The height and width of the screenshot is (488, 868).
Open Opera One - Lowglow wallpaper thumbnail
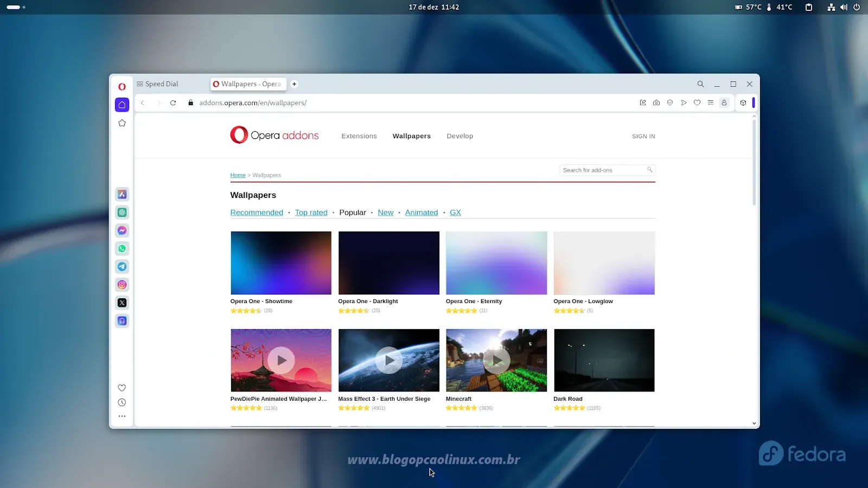604,263
